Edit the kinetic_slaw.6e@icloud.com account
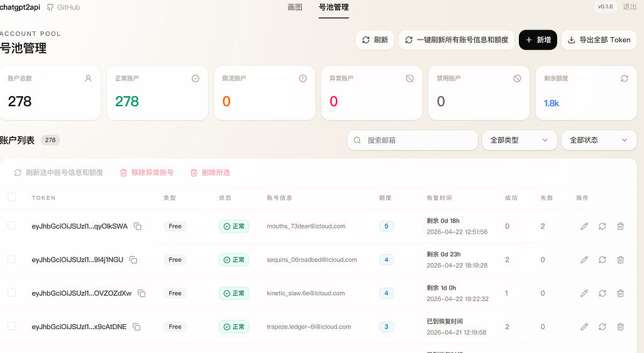The width and height of the screenshot is (644, 353). point(584,293)
